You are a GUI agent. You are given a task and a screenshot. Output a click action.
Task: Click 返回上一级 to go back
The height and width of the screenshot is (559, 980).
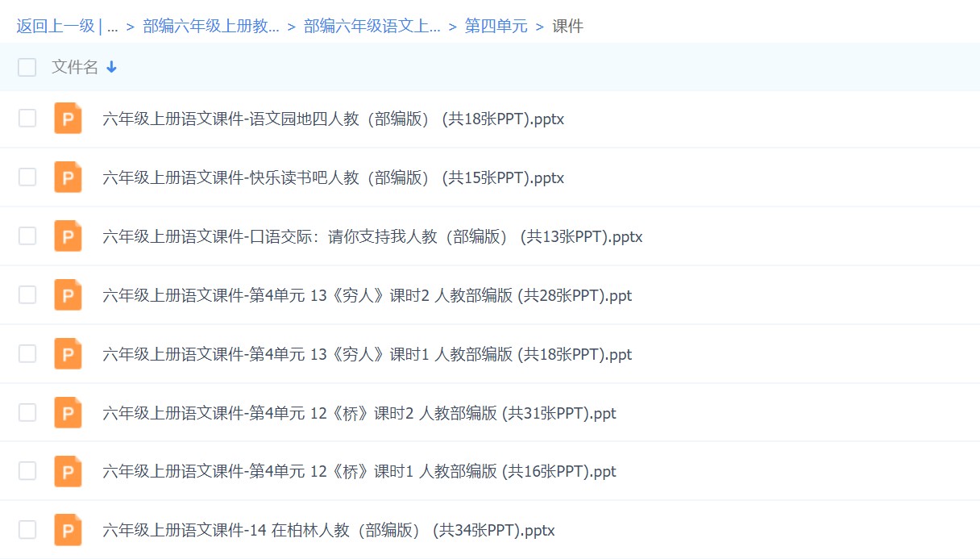[55, 27]
